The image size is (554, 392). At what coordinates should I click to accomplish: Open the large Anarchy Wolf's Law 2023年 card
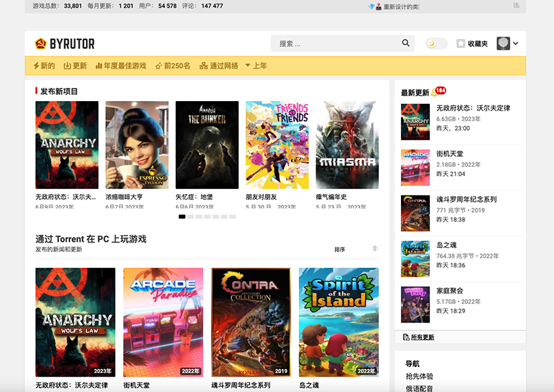pos(75,322)
